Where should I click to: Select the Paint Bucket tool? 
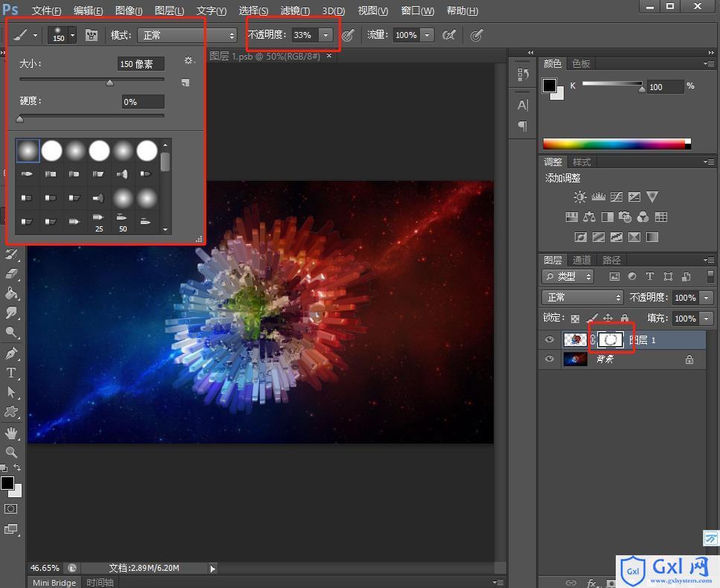[11, 293]
